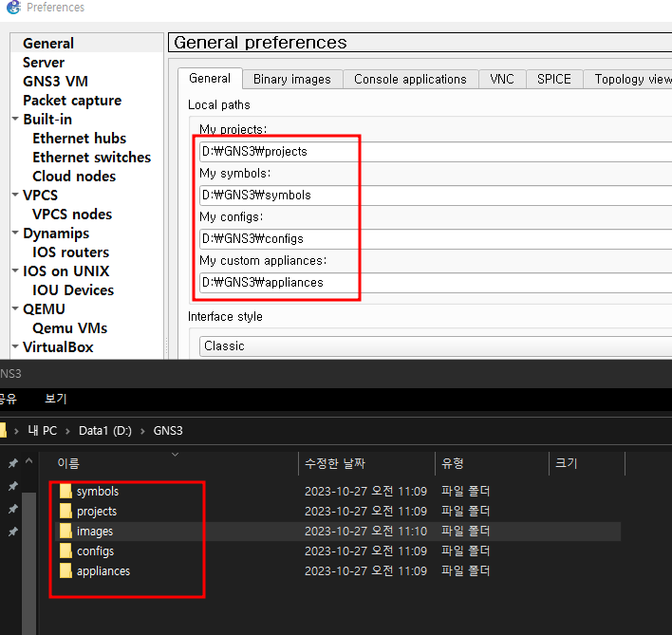Click the My configs path field

(436, 239)
